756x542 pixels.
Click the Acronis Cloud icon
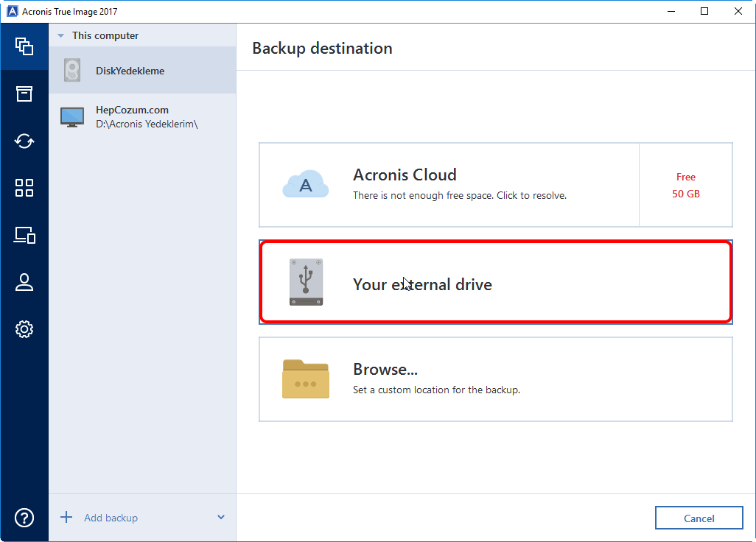point(306,185)
